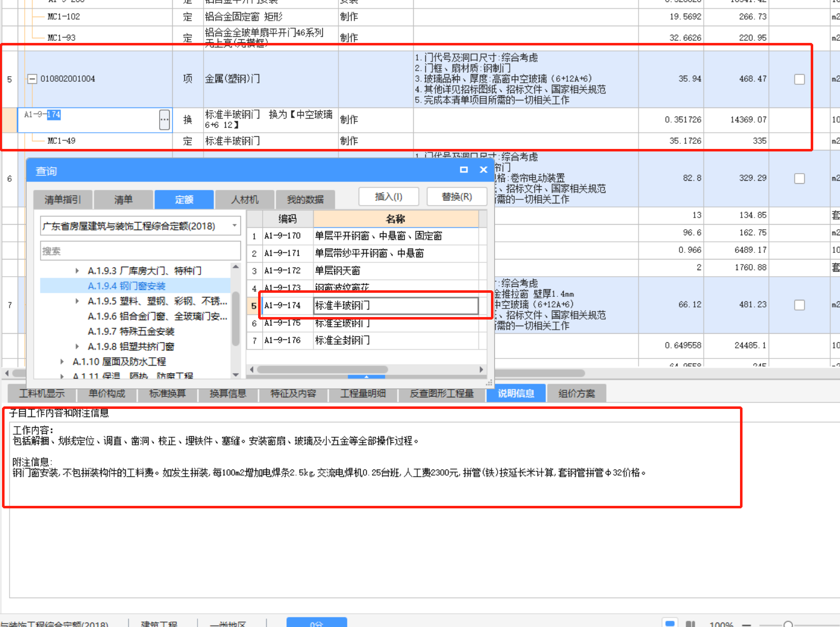Click the main table scroll-left arrow
Screen dimensions: 840x627
[x=7, y=373]
